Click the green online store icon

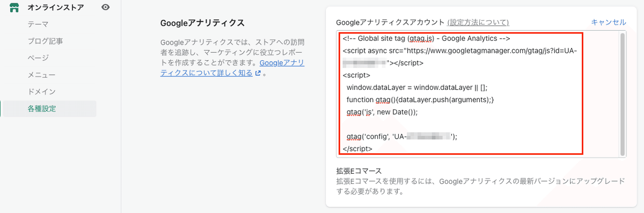[14, 8]
